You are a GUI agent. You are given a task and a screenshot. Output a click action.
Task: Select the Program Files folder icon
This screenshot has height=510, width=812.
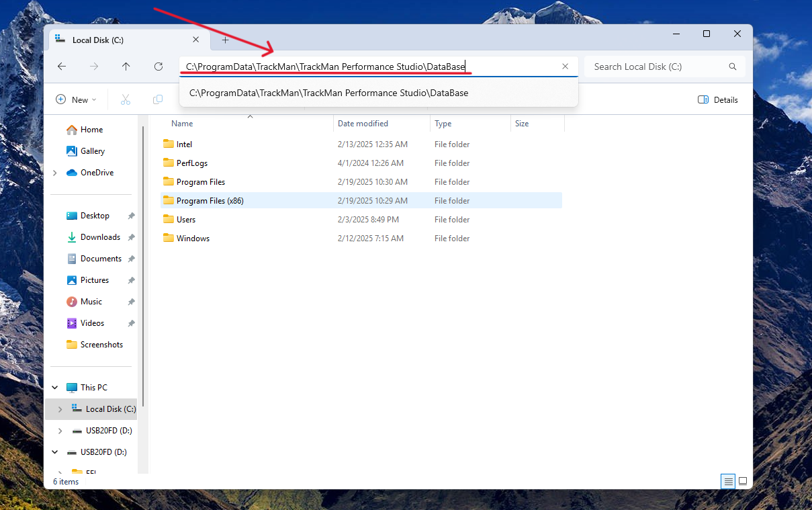[169, 181]
